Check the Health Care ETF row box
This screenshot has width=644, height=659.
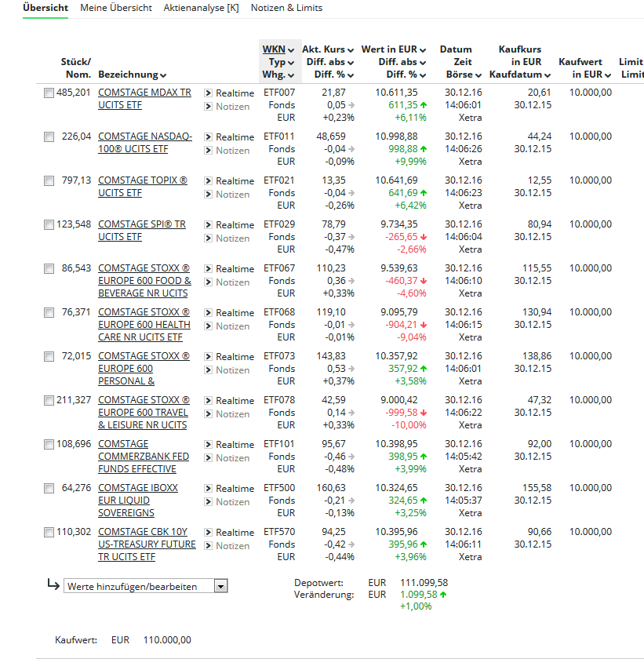pyautogui.click(x=49, y=313)
